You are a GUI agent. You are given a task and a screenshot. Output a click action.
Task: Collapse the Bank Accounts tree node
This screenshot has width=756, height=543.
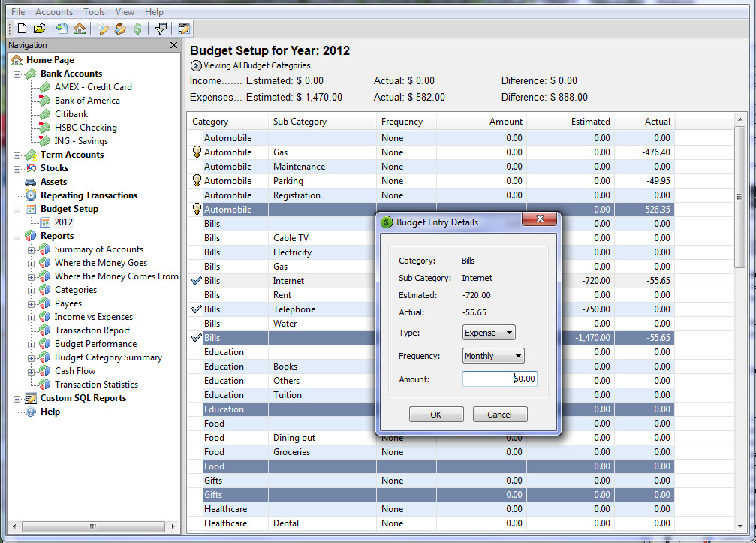point(17,75)
